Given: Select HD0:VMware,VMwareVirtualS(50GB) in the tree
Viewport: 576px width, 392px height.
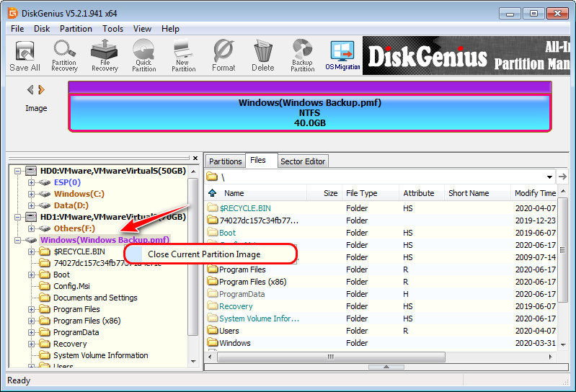Looking at the screenshot, I should coord(112,171).
